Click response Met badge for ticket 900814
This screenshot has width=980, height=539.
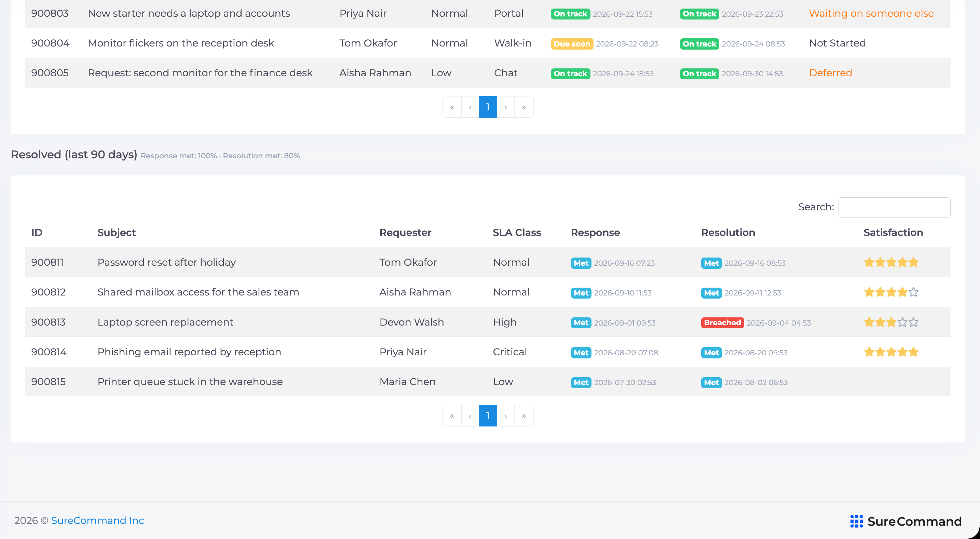click(581, 353)
